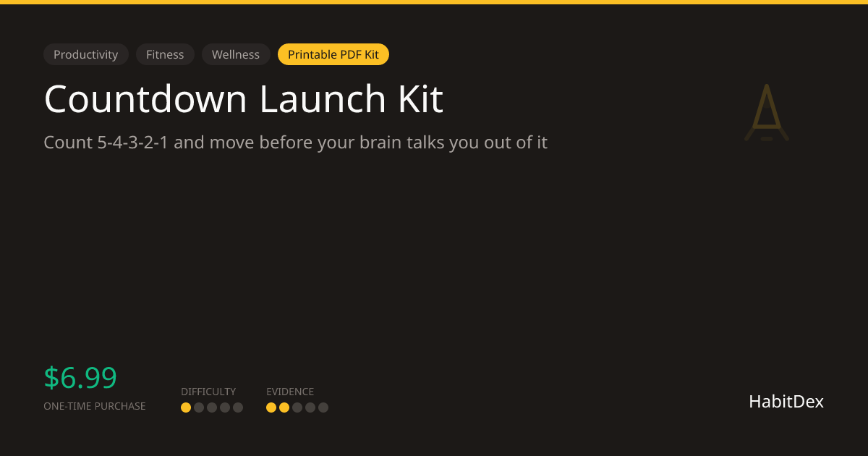Click the DIFFICULTY label

208,392
